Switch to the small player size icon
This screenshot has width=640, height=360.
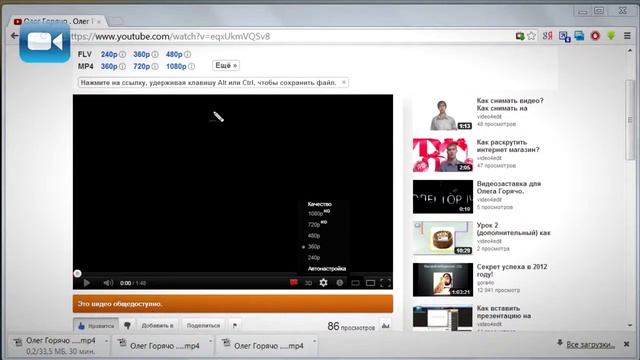pyautogui.click(x=356, y=283)
